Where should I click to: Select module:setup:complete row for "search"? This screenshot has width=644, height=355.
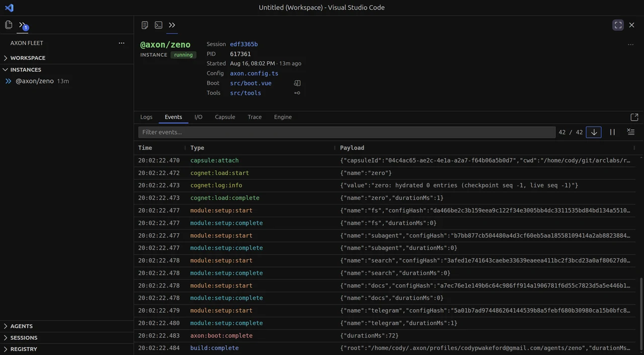pyautogui.click(x=386, y=273)
